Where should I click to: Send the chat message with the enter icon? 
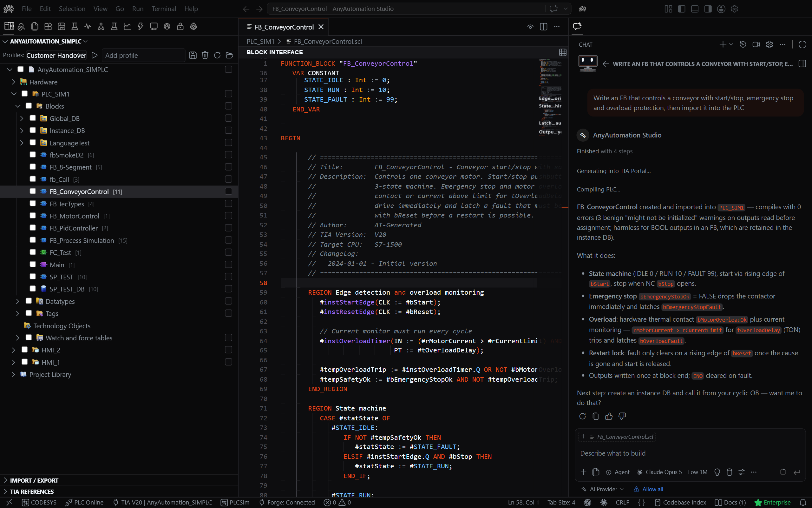(796, 472)
